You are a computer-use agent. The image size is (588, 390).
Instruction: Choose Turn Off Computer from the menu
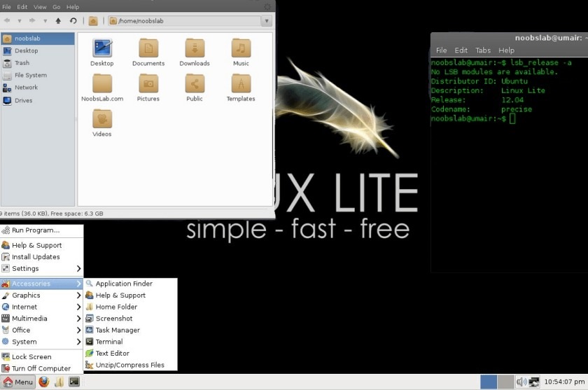[41, 368]
